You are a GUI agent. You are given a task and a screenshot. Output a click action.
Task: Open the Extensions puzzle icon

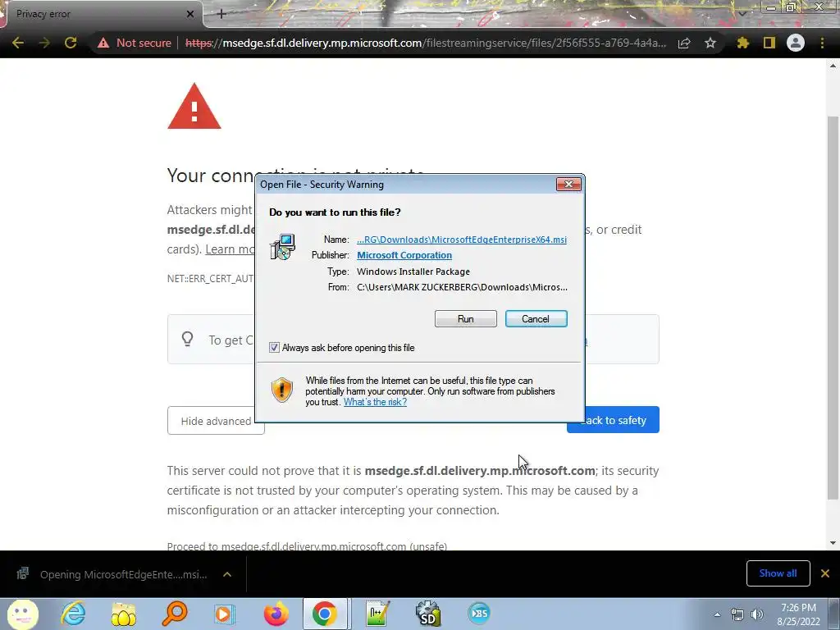742,43
